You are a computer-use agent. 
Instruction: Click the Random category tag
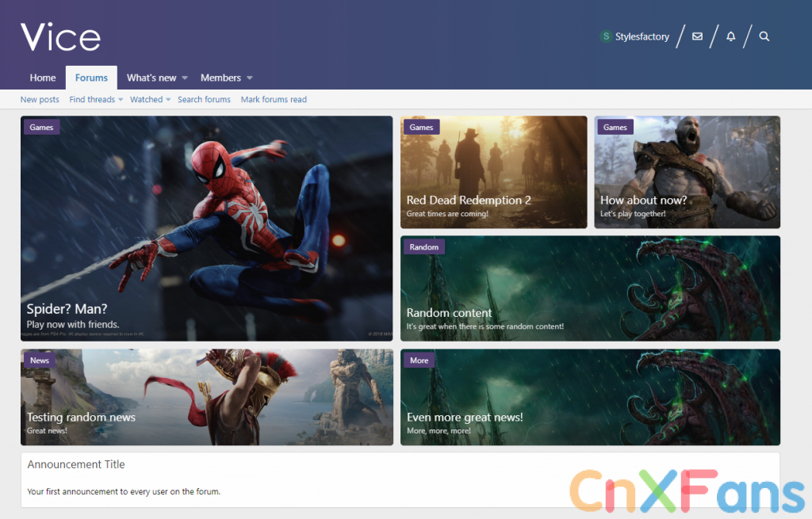click(424, 247)
